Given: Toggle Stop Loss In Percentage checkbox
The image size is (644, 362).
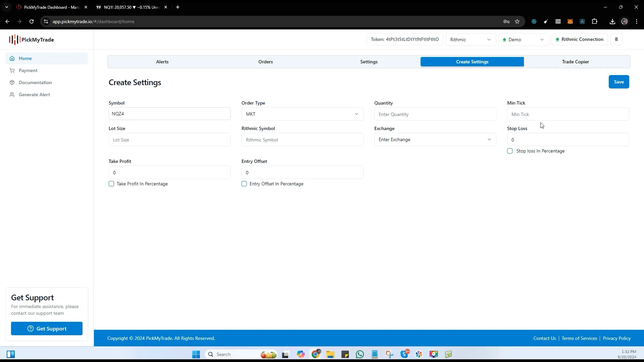Looking at the screenshot, I should point(509,151).
